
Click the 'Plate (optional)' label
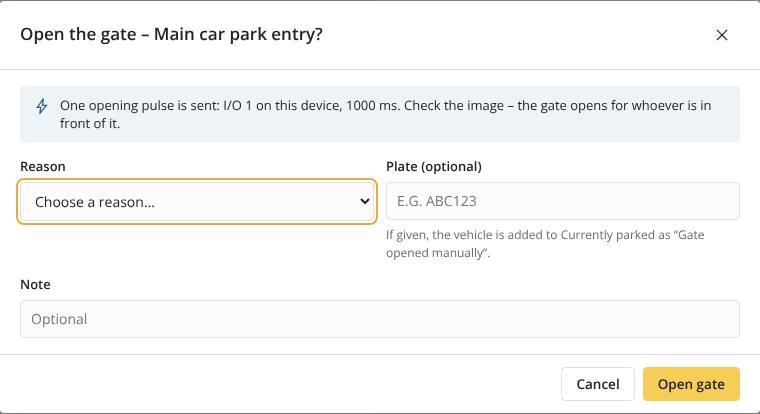tap(434, 166)
